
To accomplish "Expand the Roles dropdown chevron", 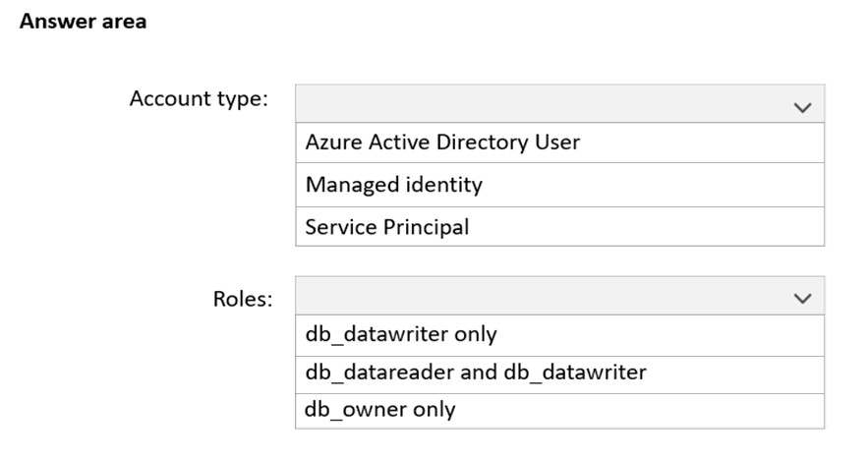I will point(802,299).
